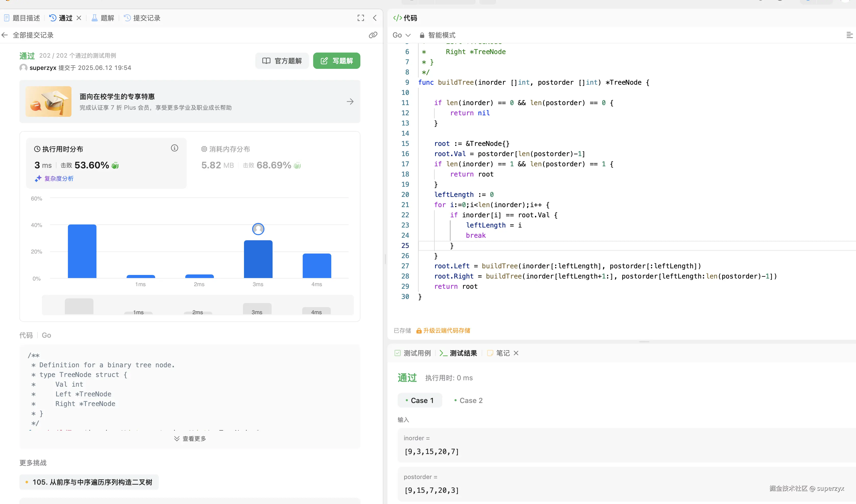
Task: Open the student discount banner arrow
Action: (x=350, y=102)
